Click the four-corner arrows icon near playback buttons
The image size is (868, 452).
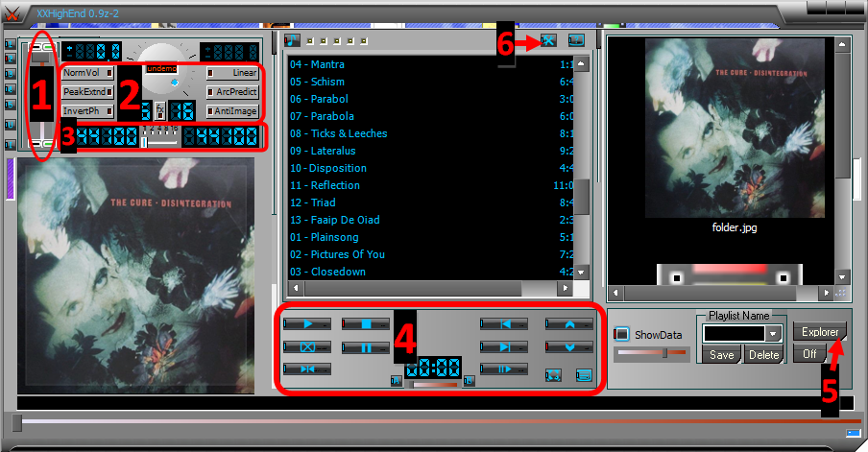[x=553, y=375]
